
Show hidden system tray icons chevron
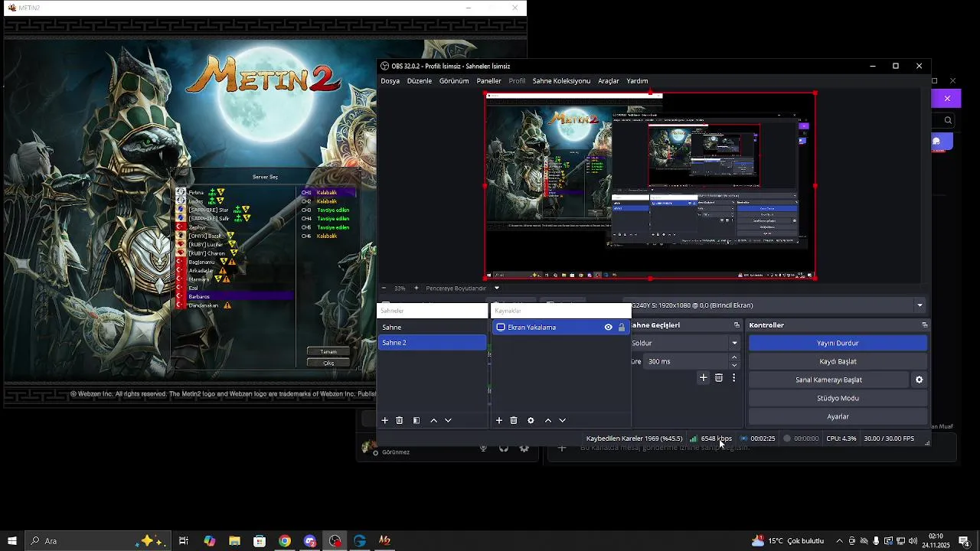(839, 541)
